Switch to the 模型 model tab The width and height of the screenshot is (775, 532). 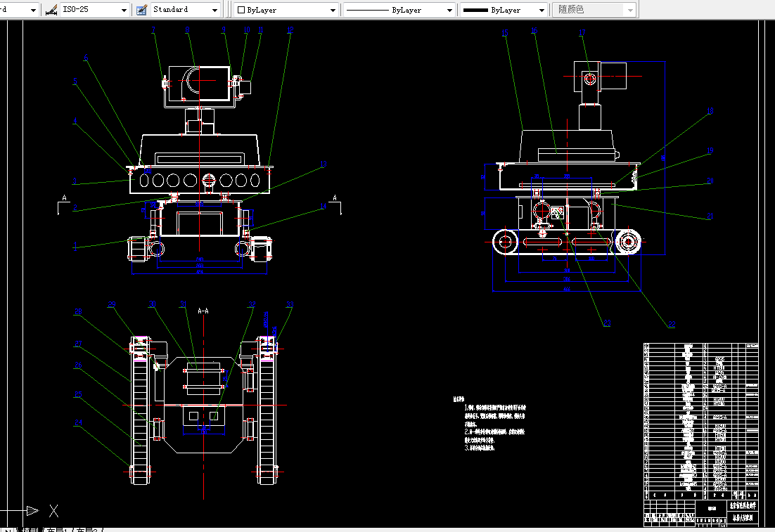[x=30, y=529]
